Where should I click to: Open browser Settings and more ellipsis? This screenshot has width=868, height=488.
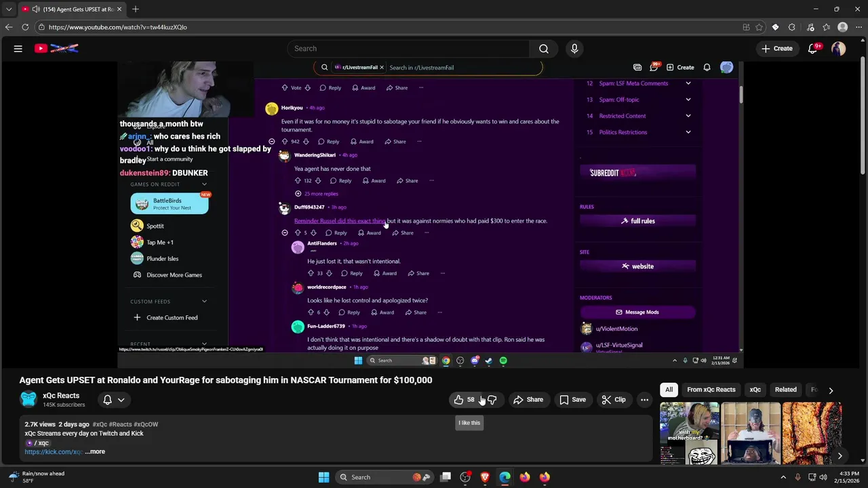click(x=859, y=27)
